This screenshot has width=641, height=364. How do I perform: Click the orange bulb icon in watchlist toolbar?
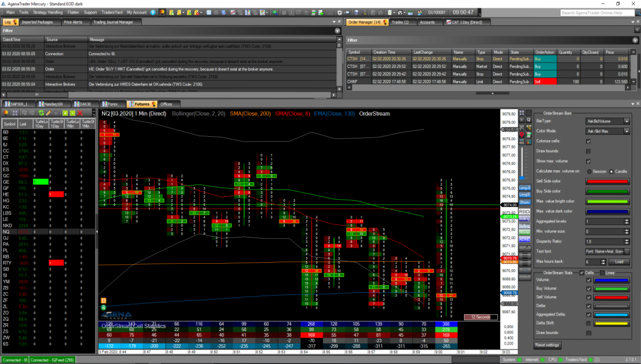(x=5, y=113)
